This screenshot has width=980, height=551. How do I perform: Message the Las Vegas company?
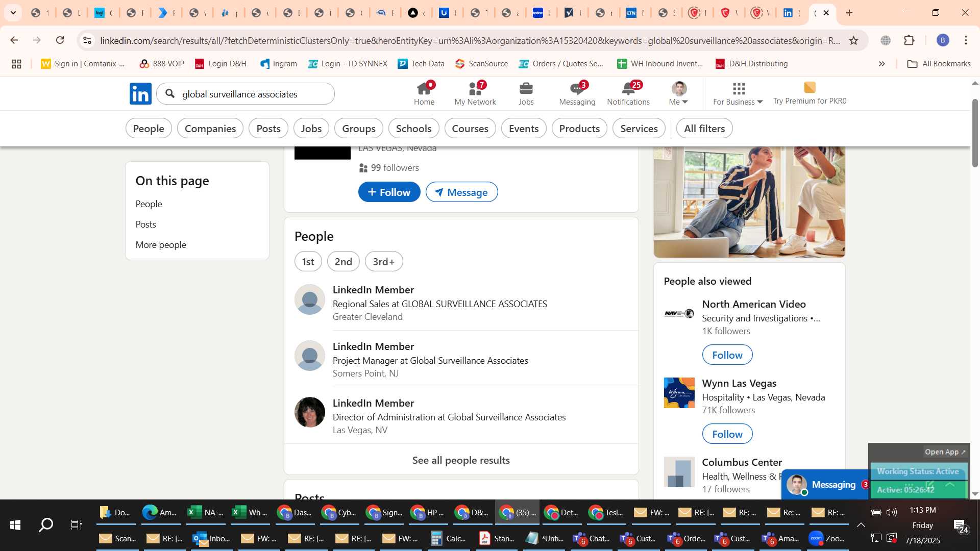point(461,192)
